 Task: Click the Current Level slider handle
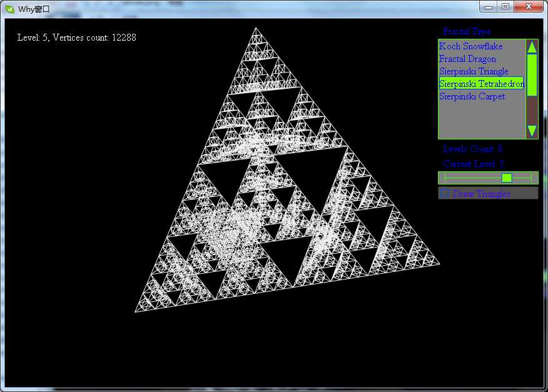507,178
